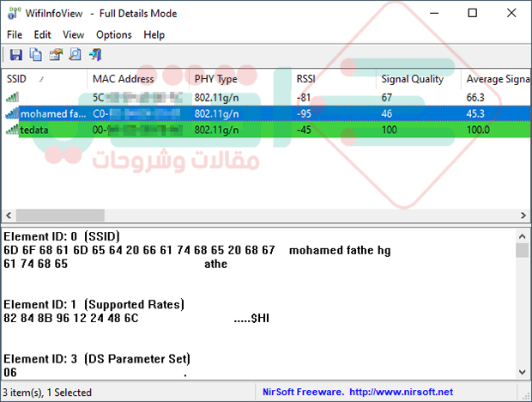532x402 pixels.
Task: Sort by the RSSI column header
Action: coord(333,79)
